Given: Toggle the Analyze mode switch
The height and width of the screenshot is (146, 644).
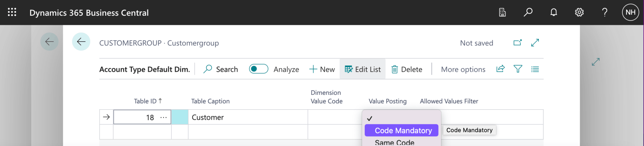Looking at the screenshot, I should point(259,69).
